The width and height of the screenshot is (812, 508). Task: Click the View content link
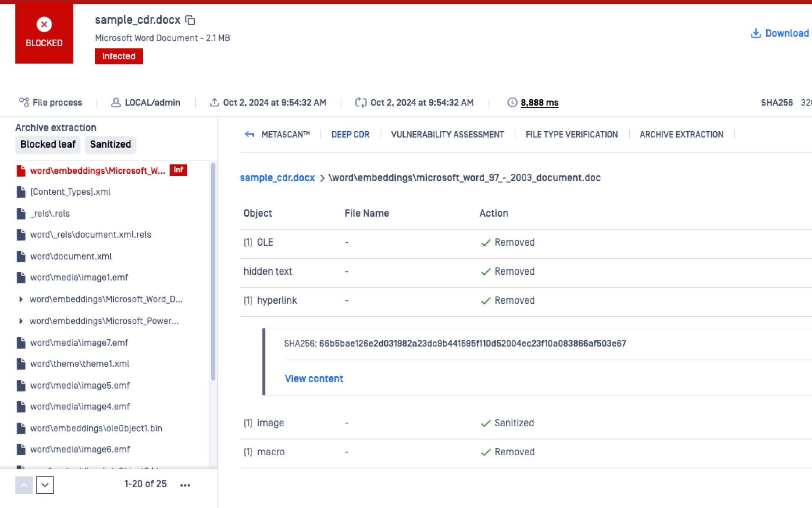[x=314, y=379]
